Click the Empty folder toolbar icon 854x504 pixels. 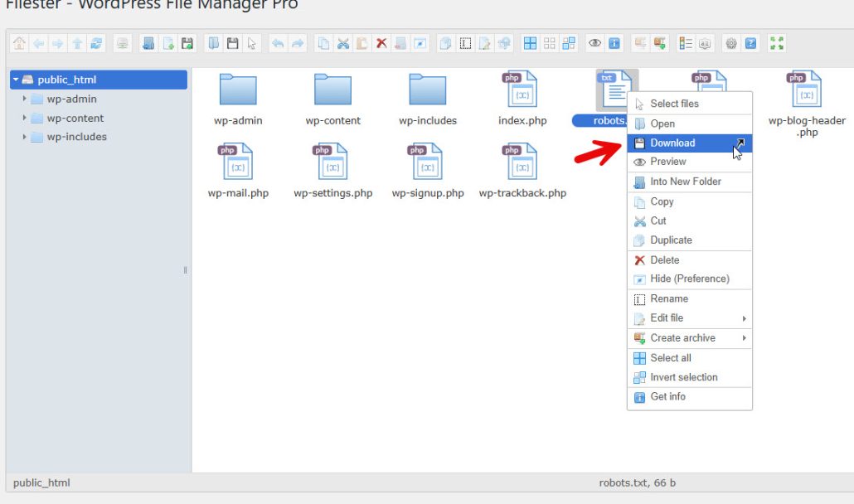pos(400,44)
